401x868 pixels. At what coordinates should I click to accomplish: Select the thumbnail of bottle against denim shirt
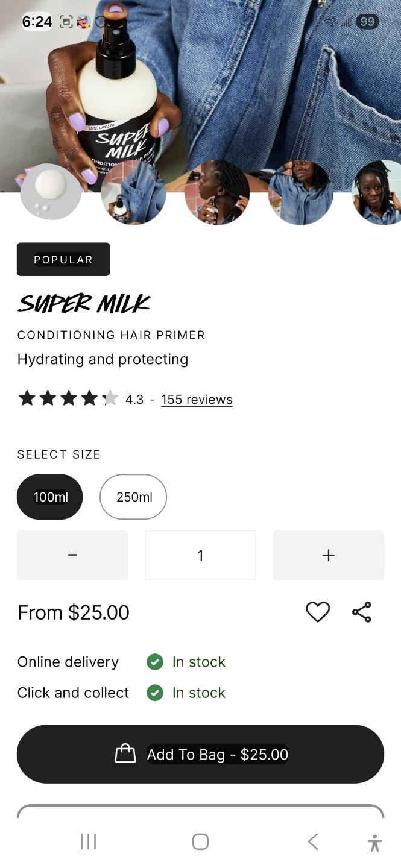point(133,193)
